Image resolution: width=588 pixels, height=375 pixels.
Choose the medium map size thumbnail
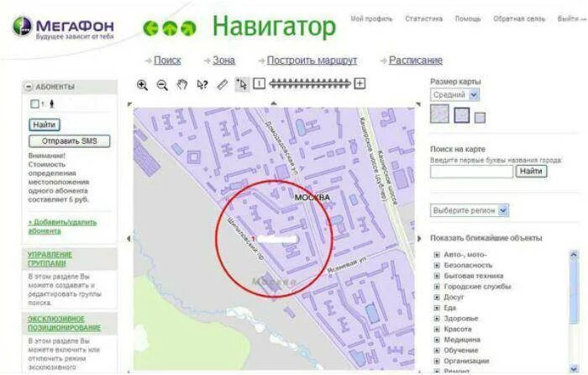pyautogui.click(x=462, y=115)
